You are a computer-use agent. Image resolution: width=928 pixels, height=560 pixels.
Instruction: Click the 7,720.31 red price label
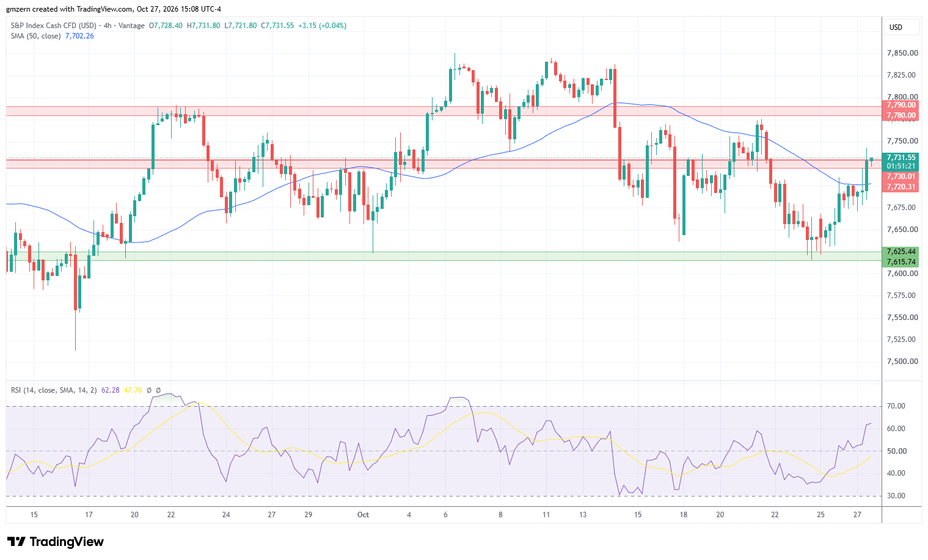coord(901,187)
